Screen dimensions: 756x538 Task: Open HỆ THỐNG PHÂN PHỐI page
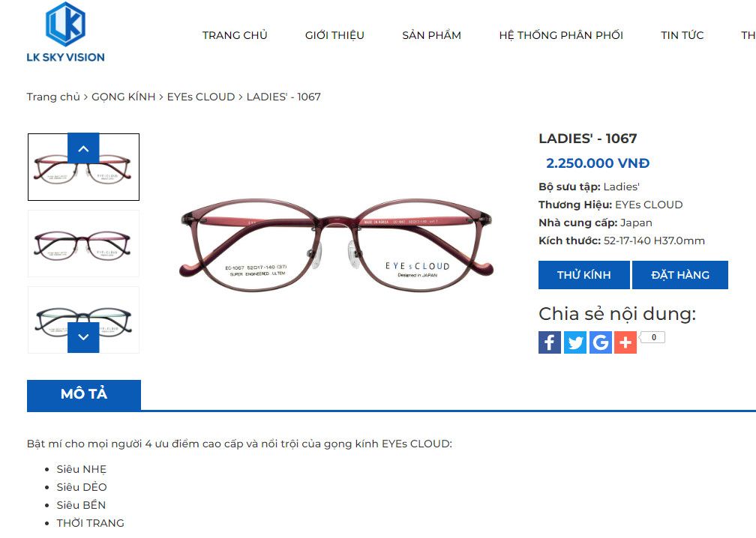coord(561,35)
